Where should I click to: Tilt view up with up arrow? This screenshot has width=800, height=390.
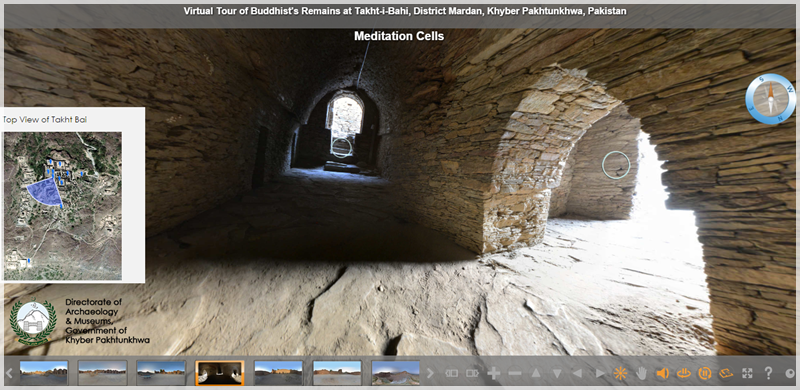tap(536, 373)
